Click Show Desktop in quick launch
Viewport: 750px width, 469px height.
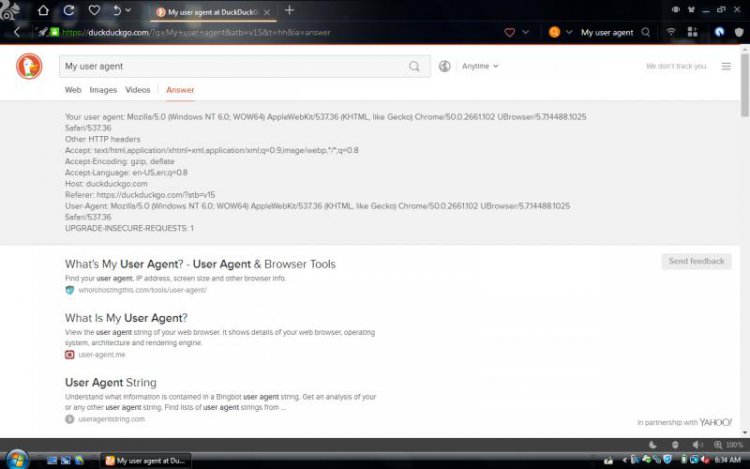pyautogui.click(x=52, y=460)
